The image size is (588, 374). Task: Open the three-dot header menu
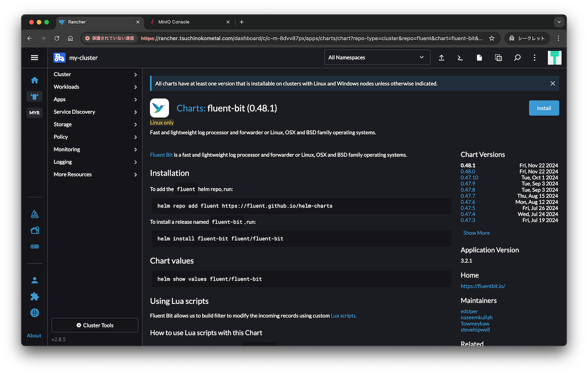[535, 58]
